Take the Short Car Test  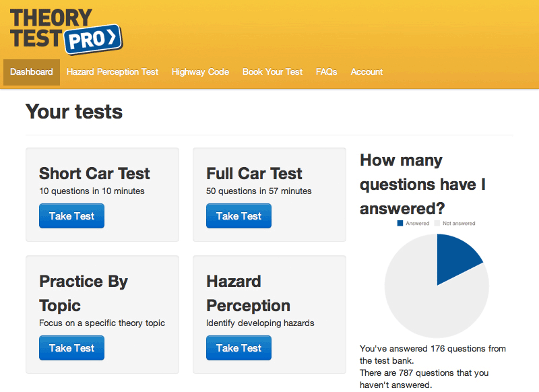71,216
